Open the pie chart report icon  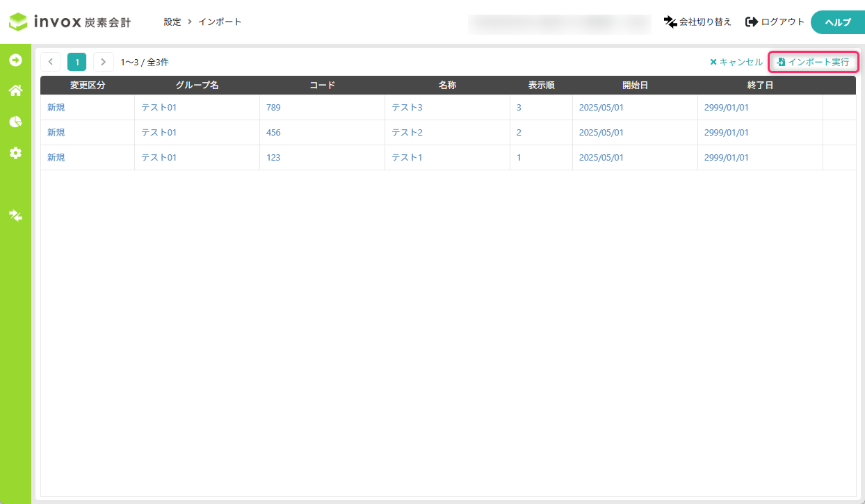click(15, 122)
